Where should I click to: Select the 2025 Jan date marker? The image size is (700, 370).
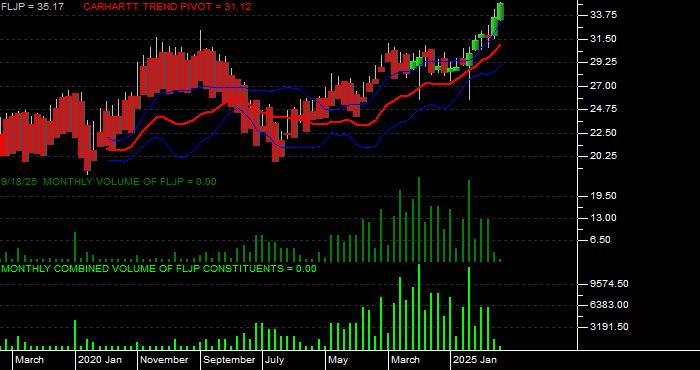click(x=476, y=360)
